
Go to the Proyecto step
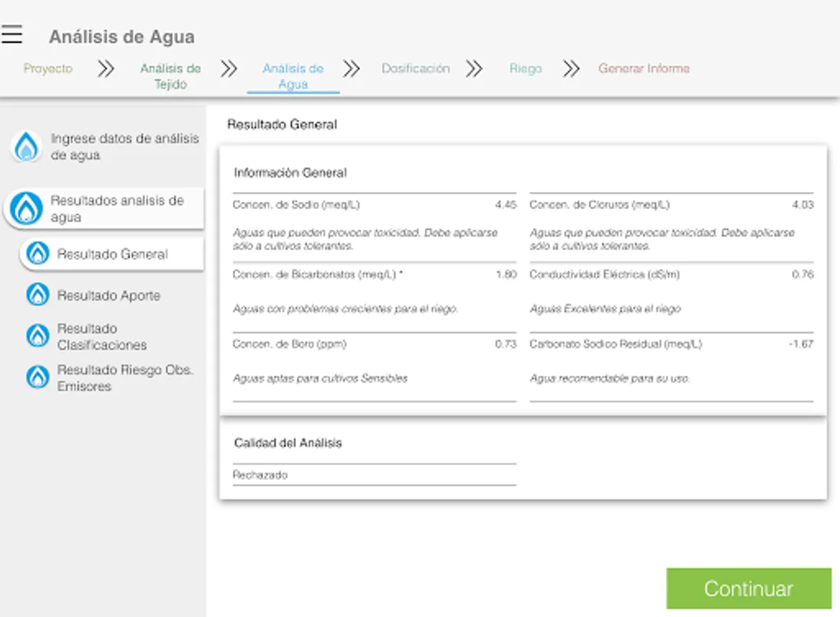(x=48, y=69)
